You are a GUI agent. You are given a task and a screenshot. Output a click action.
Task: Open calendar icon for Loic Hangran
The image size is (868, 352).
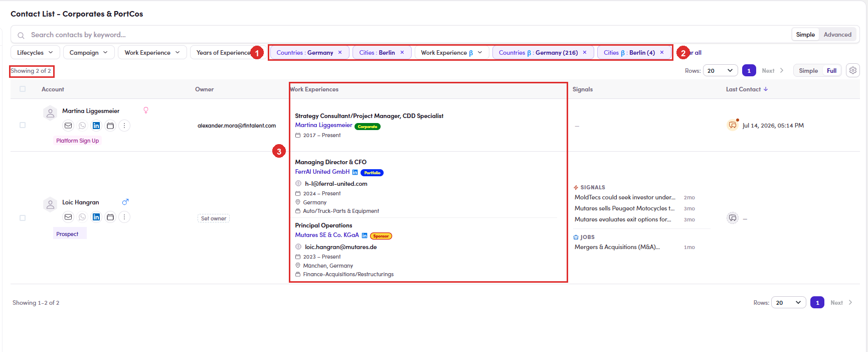pos(110,217)
